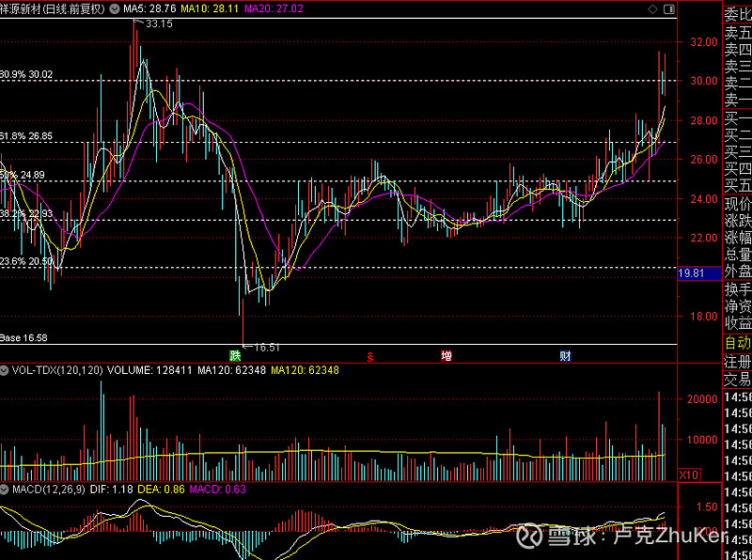The height and width of the screenshot is (560, 752).
Task: Click the 30.00 price axis label
Action: (x=704, y=81)
